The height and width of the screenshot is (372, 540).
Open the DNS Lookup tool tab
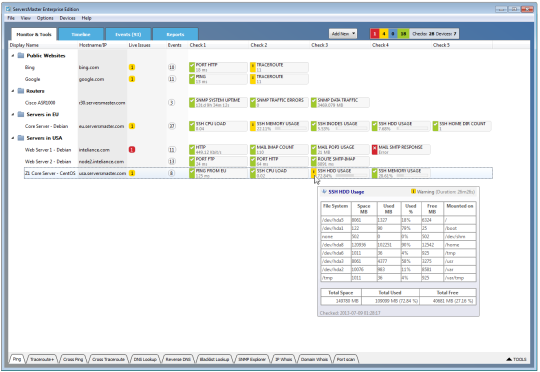tap(145, 359)
